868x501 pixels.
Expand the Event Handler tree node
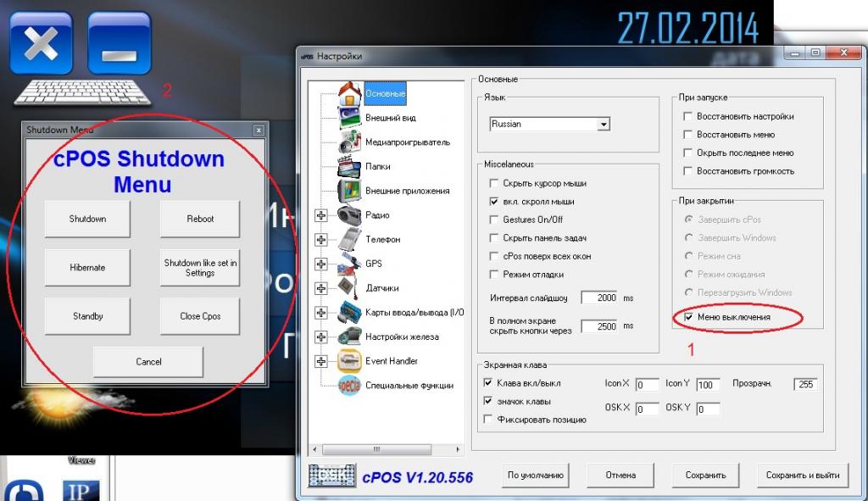pyautogui.click(x=321, y=361)
